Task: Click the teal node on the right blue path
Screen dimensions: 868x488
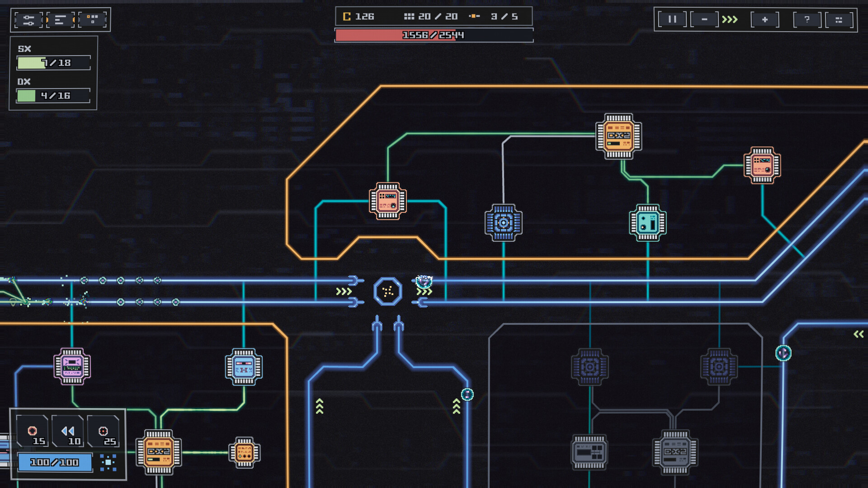Action: point(783,353)
